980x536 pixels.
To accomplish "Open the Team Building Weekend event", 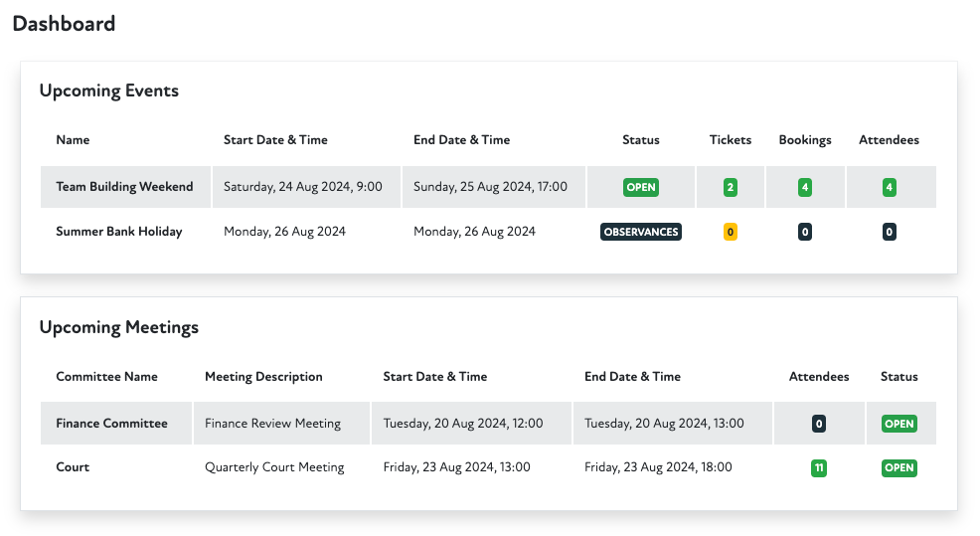I will point(124,187).
